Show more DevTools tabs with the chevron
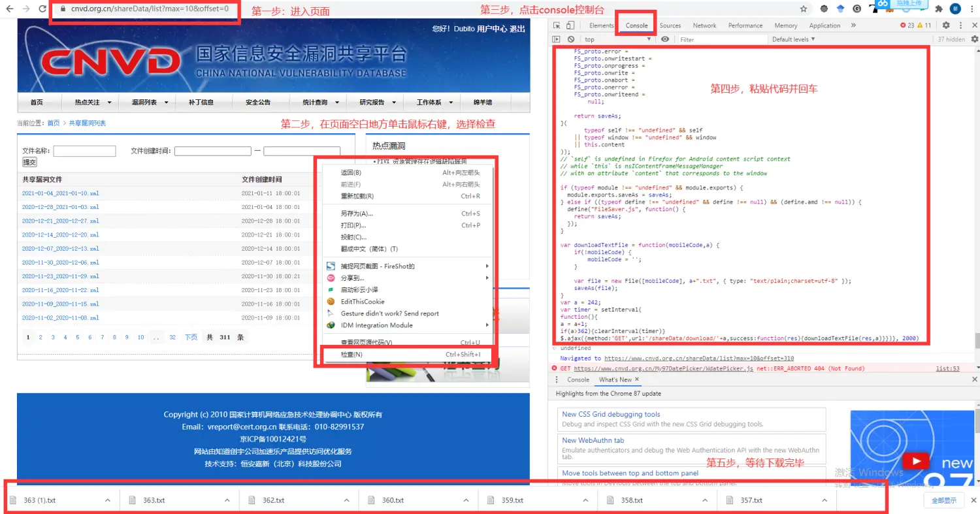 (x=853, y=25)
